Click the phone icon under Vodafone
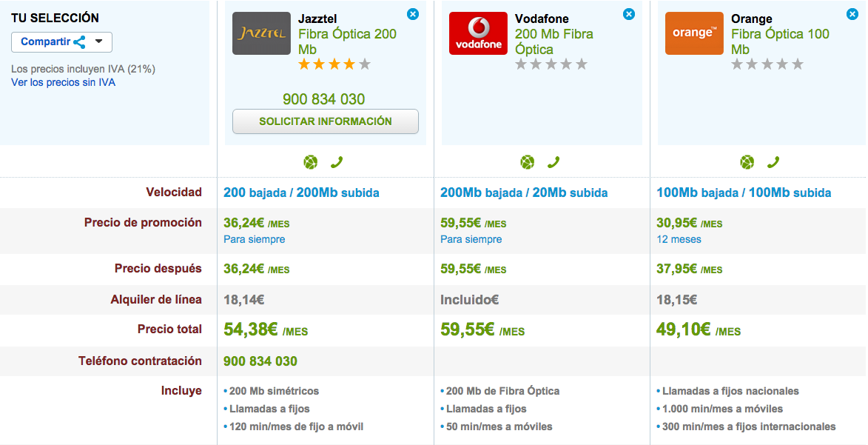This screenshot has width=868, height=445. click(554, 162)
